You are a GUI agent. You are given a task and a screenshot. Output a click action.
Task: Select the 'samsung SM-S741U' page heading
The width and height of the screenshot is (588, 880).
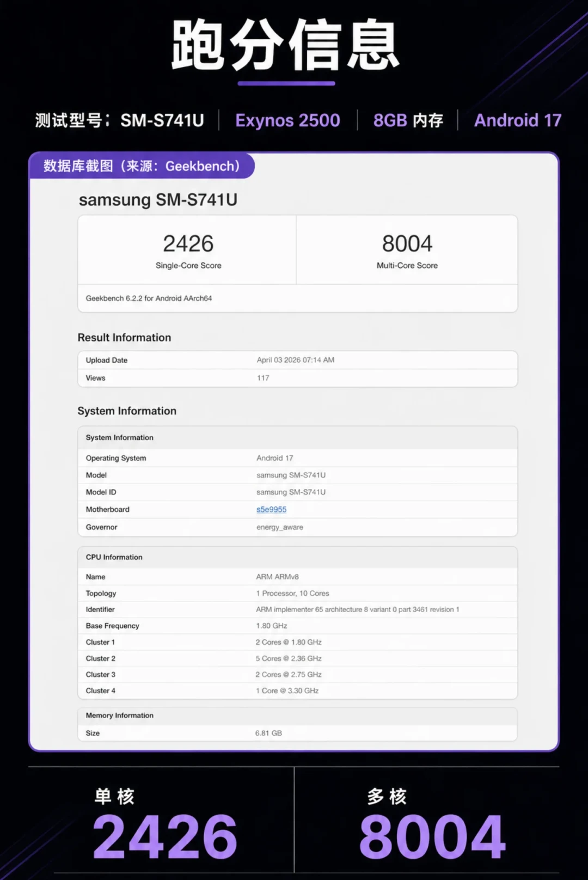158,200
